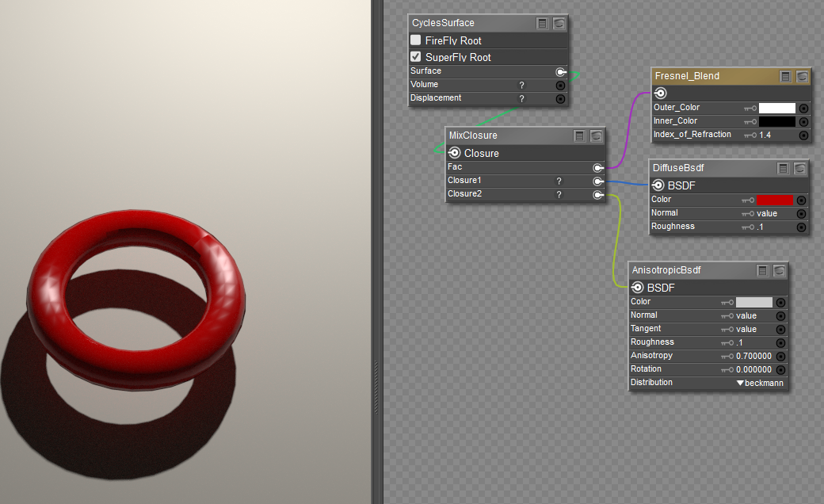The height and width of the screenshot is (504, 824).
Task: Toggle animation key for DiffuseBsdf Color
Action: (748, 200)
